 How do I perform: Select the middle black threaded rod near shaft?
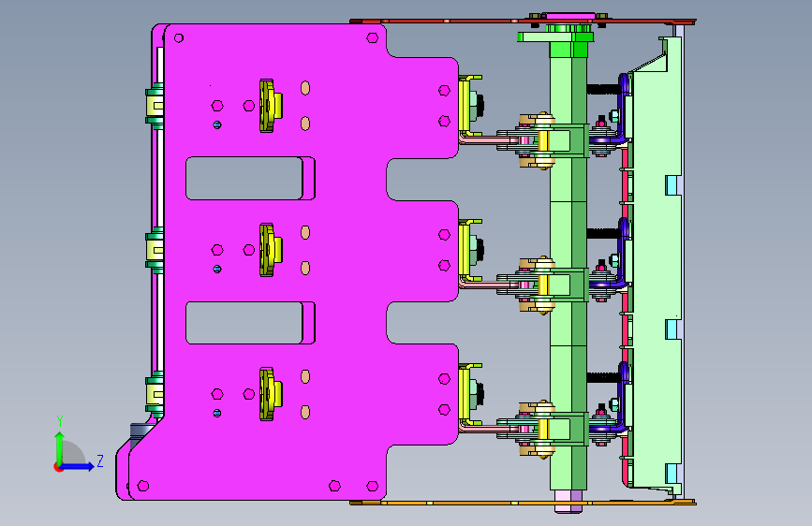[x=603, y=233]
